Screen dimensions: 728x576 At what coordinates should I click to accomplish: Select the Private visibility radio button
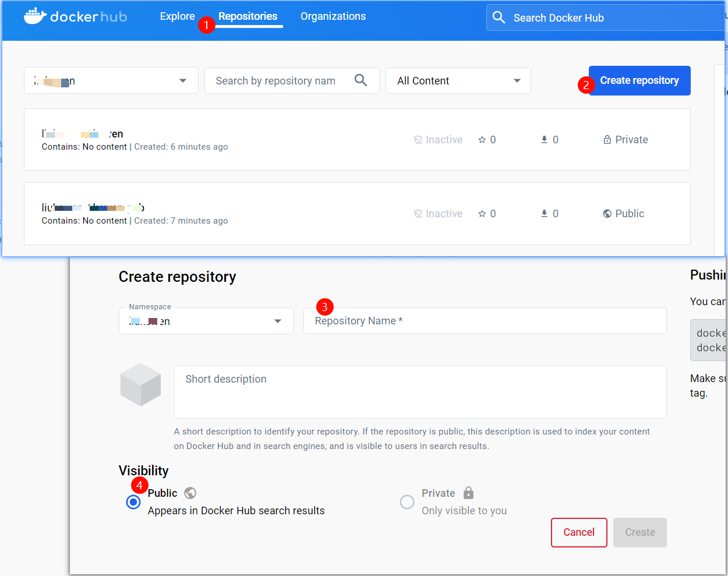pos(407,502)
